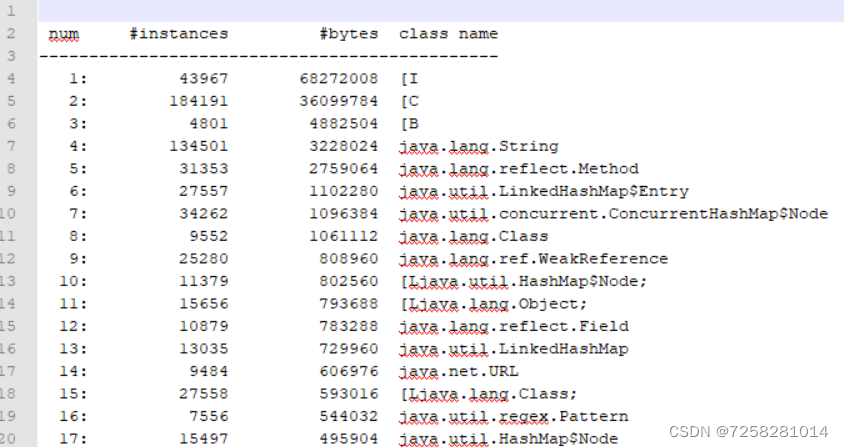Select byte value 36099784
Viewport: 844px width, 447px height.
(x=339, y=101)
